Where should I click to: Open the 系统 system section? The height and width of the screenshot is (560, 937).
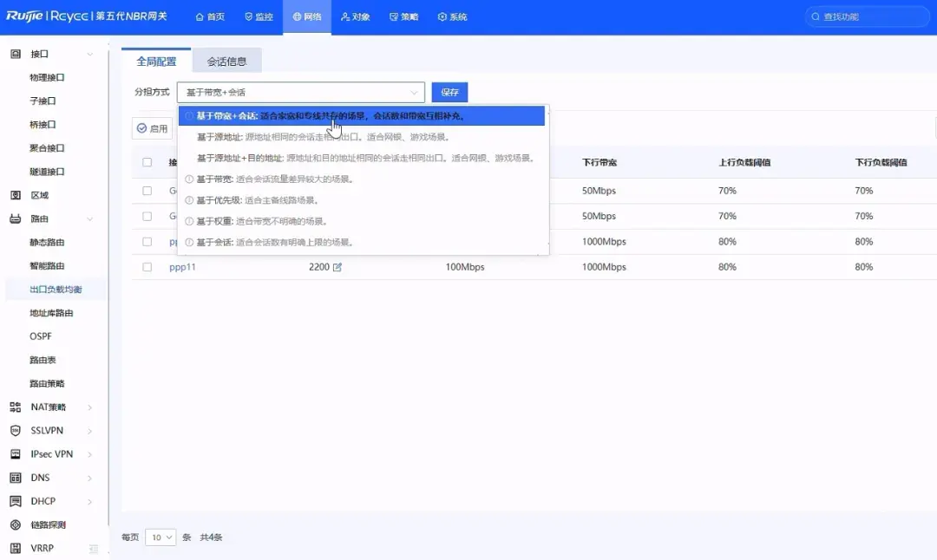(451, 16)
